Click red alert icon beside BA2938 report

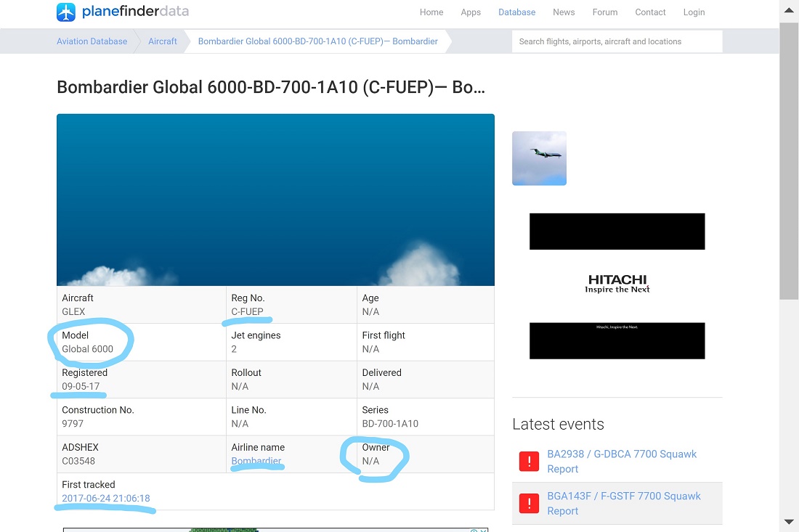pos(529,462)
